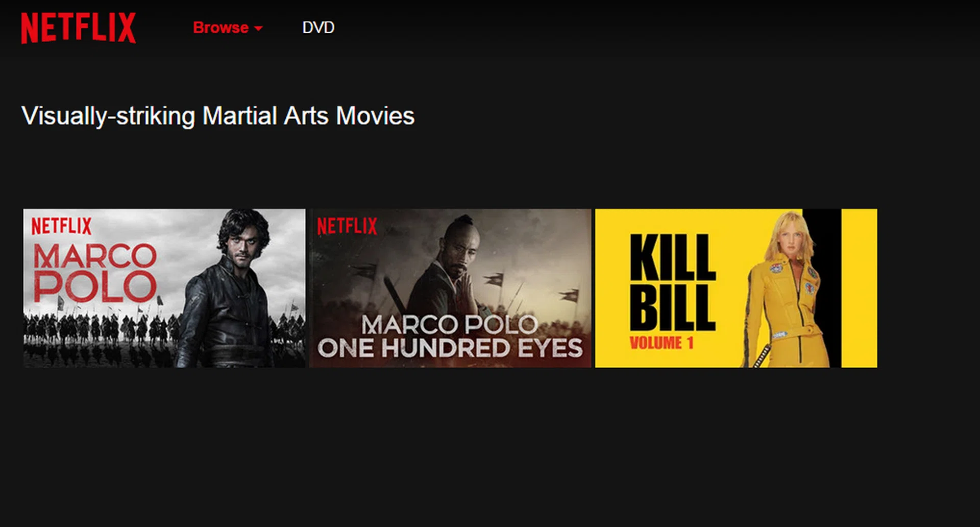Select the Visually-striking Martial Arts Movies heading
Screen dimensions: 980x527
coord(218,116)
